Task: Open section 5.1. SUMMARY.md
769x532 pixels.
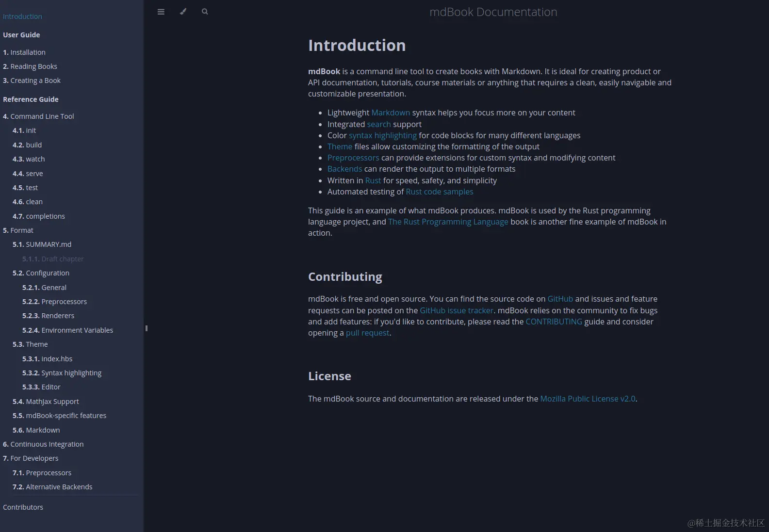Action: [x=42, y=244]
